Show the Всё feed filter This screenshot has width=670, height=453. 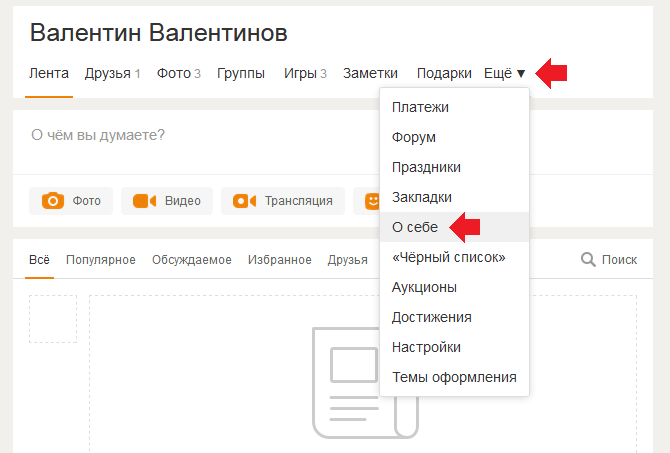(39, 259)
